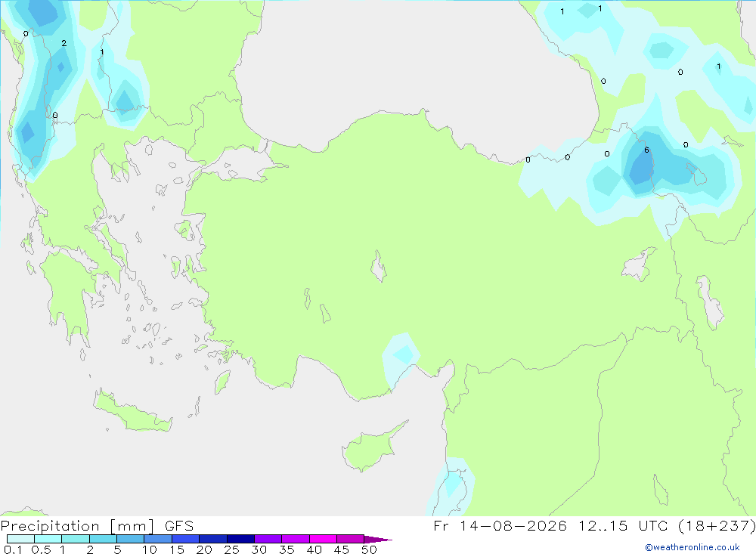Viewport: 756px width, 554px height.
Task: Click the '35' legend scale label
Action: (x=287, y=549)
